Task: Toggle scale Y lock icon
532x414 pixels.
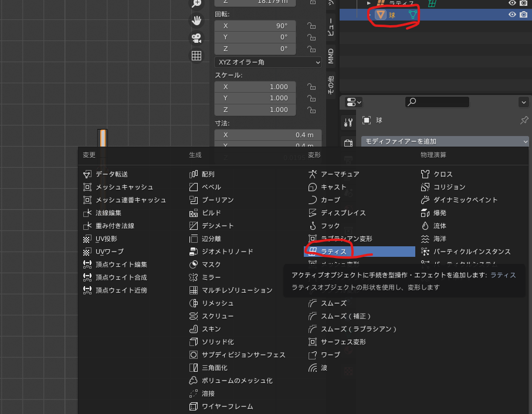Action: point(311,99)
